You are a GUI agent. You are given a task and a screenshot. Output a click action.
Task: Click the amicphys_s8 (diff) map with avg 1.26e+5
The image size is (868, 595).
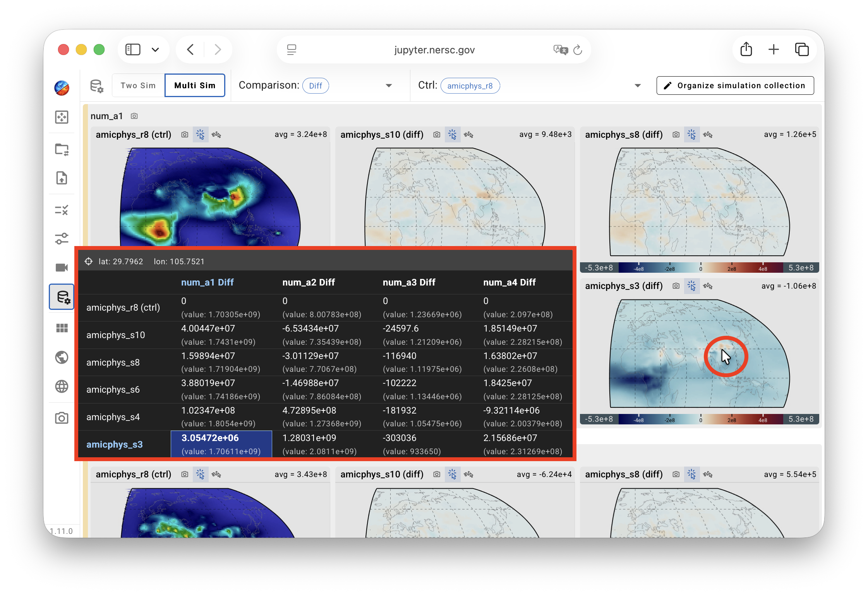tap(700, 202)
